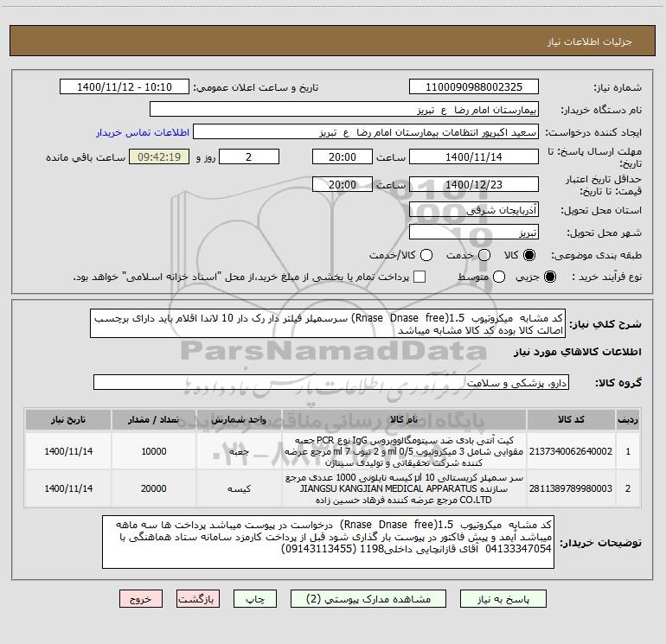Click the response deadline date 1400/11/14 field
Screen dimensions: 666x644
[x=474, y=156]
